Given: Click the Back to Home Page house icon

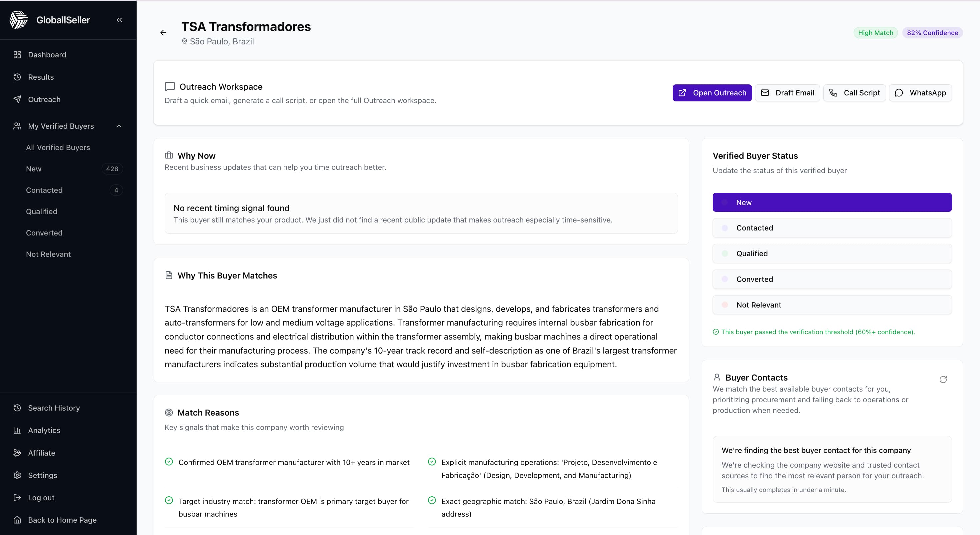Looking at the screenshot, I should [17, 520].
